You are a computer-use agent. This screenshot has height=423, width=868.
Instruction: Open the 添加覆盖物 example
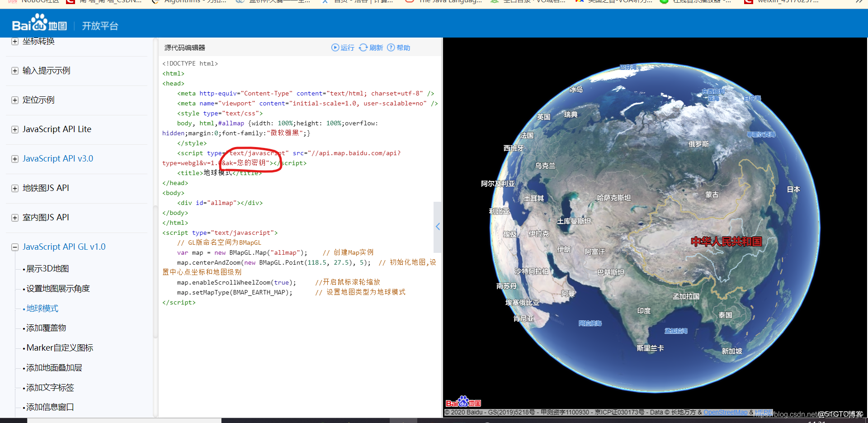pos(46,328)
